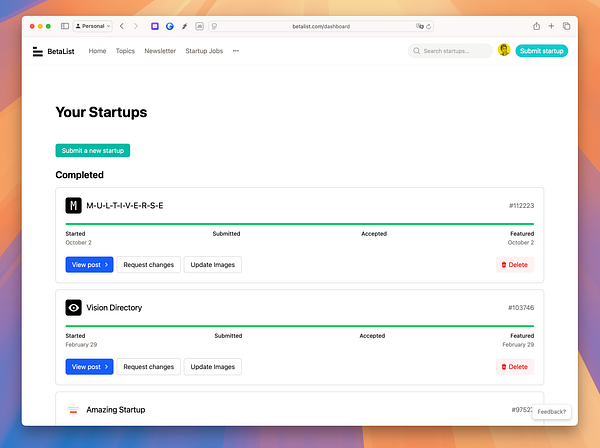
Task: Open the Share icon in Safari toolbar
Action: coord(536,26)
